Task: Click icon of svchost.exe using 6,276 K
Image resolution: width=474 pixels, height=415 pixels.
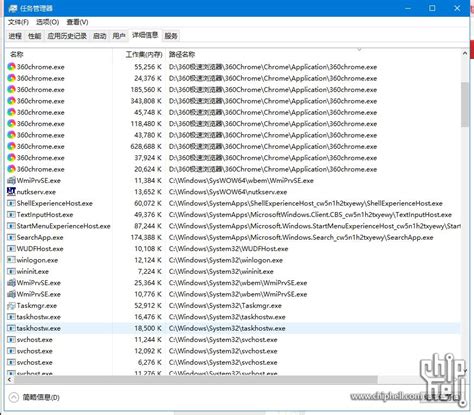Action: tap(12, 362)
